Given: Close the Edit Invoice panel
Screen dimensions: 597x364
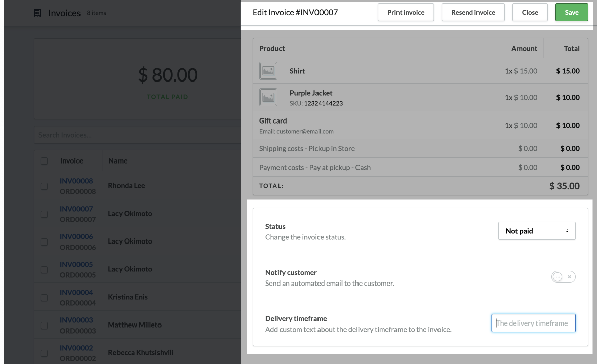Looking at the screenshot, I should coord(530,12).
